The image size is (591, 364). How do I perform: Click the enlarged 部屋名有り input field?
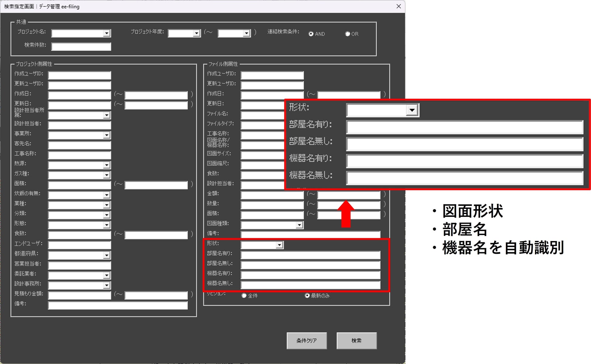point(464,127)
